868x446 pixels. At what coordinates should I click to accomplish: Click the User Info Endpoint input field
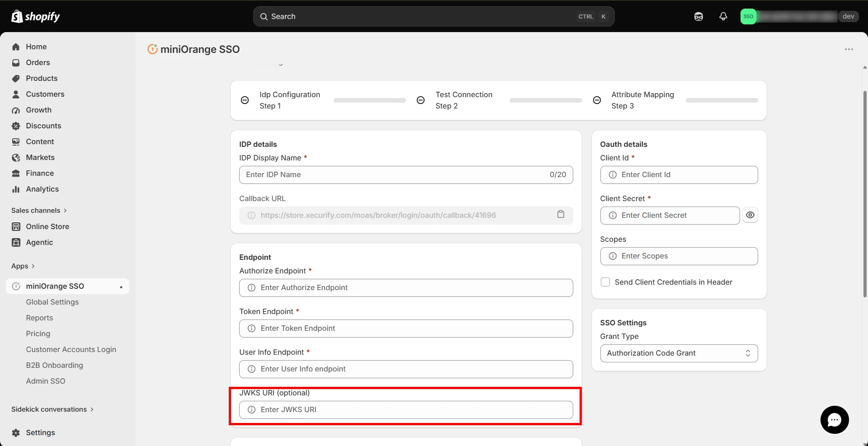coord(406,369)
